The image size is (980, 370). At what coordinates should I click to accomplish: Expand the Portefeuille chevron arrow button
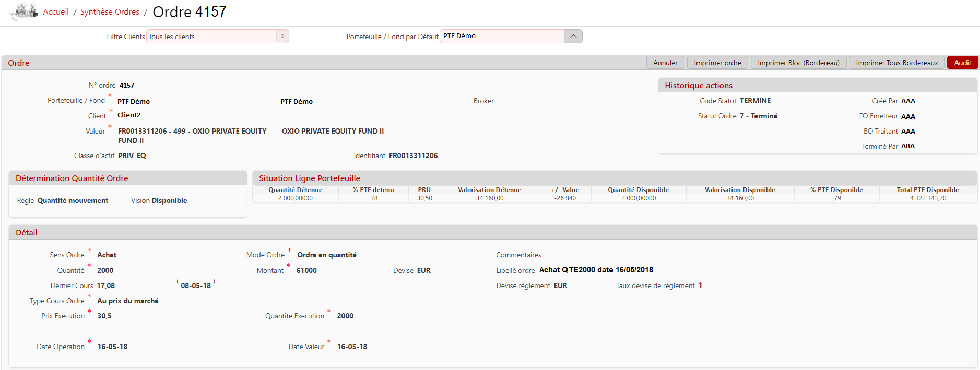tap(573, 37)
